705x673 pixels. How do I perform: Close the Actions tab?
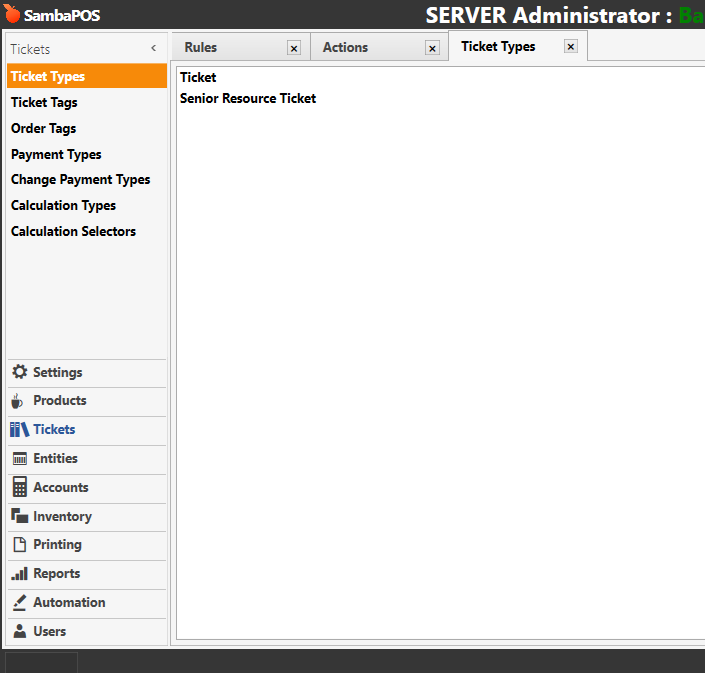[432, 48]
